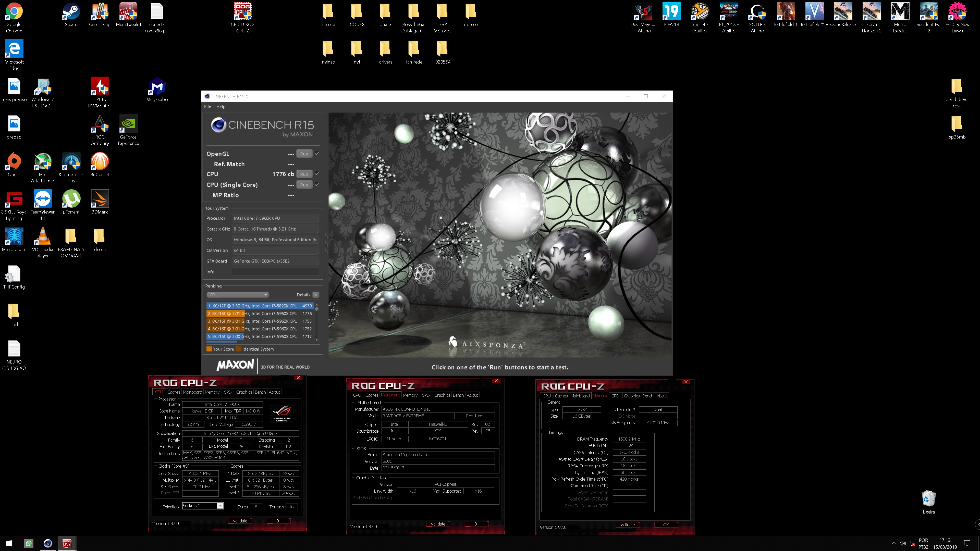Open Windows Start button
The width and height of the screenshot is (980, 551).
click(x=9, y=543)
